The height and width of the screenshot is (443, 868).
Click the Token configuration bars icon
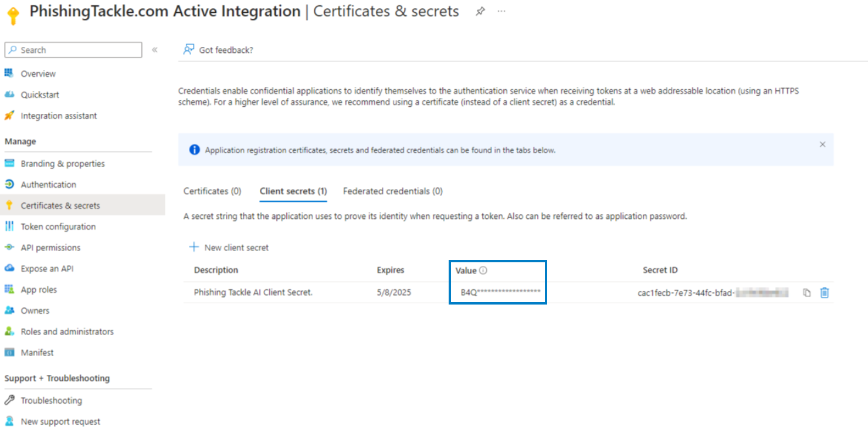[9, 226]
